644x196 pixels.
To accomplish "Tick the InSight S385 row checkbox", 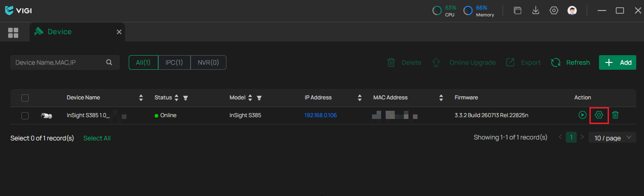I will 25,116.
